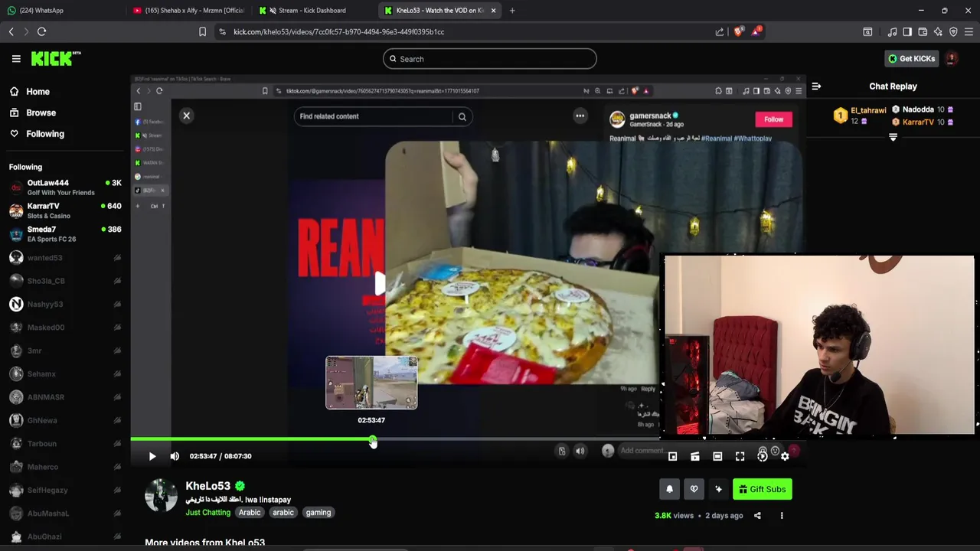Open Home in the sidebar
Screen dimensions: 980x551
38,92
